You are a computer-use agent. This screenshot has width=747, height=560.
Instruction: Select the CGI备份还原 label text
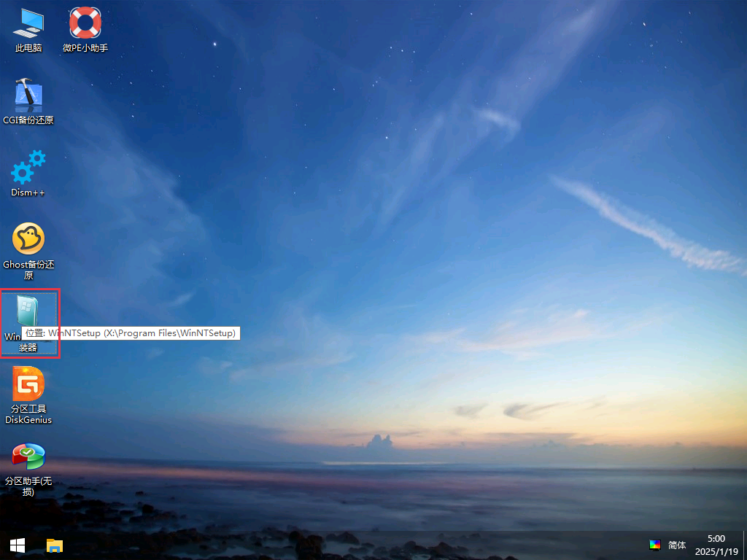tap(28, 120)
